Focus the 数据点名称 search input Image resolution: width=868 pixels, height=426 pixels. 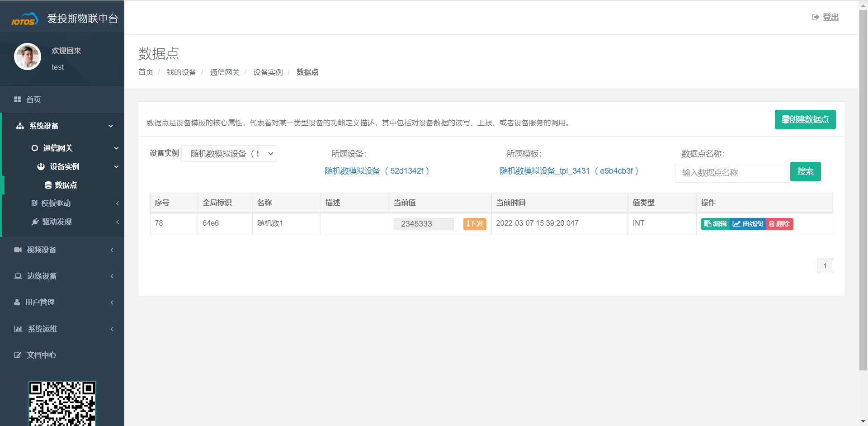pos(731,173)
